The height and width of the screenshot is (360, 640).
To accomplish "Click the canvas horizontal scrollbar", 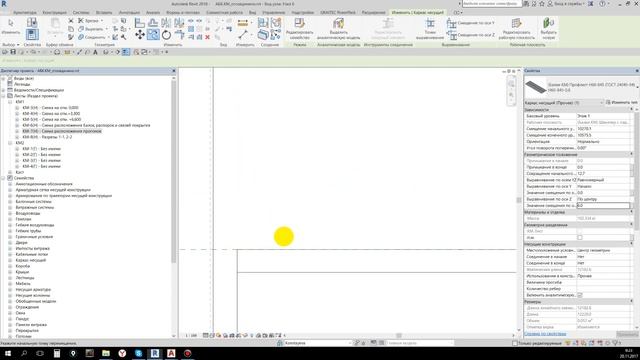I will coord(398,336).
